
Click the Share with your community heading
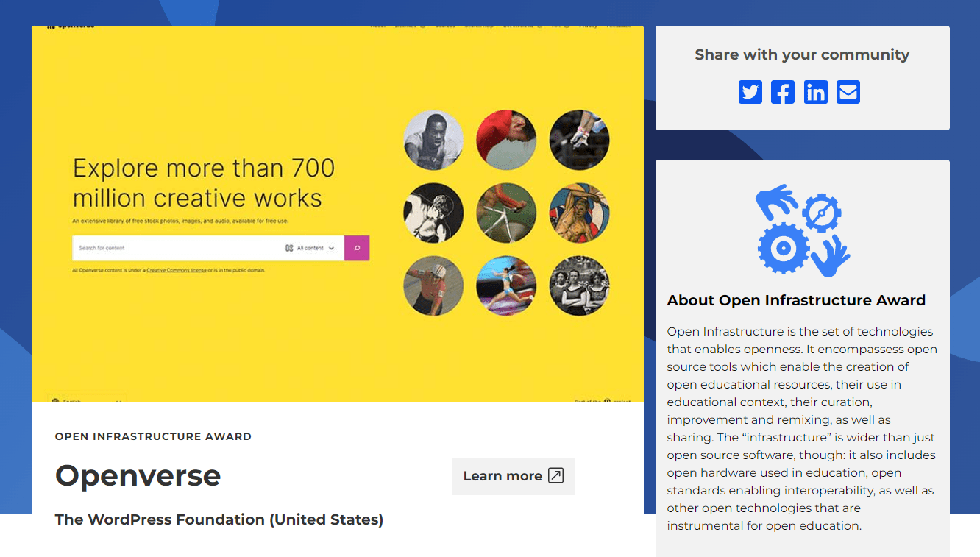tap(802, 54)
